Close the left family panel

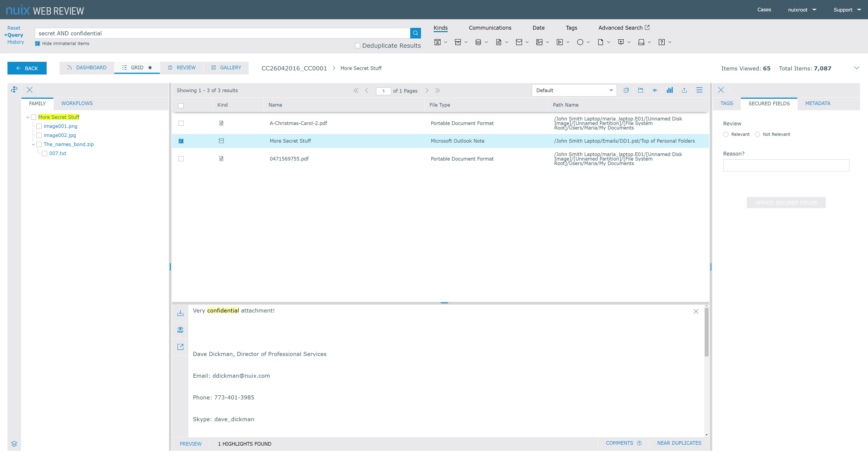tap(30, 90)
